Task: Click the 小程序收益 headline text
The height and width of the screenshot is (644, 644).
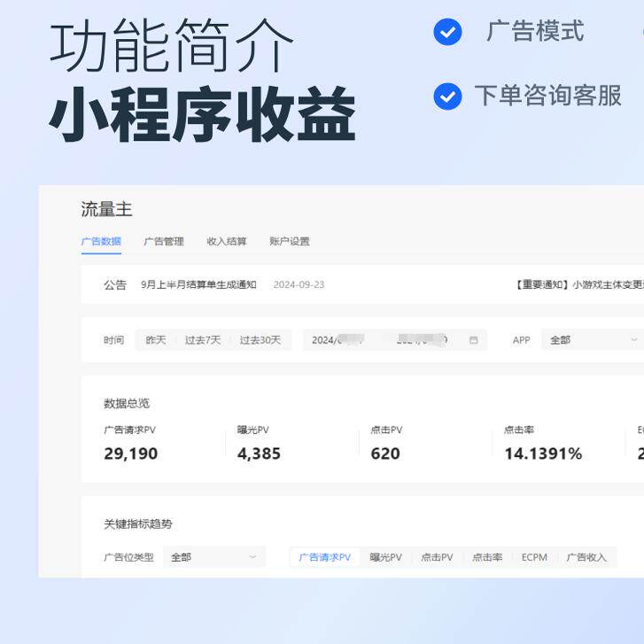Action: 203,114
